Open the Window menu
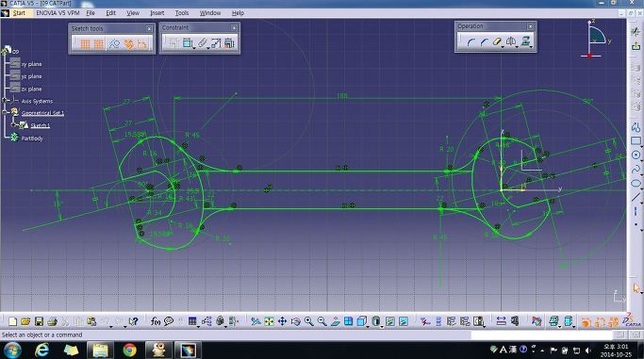Image resolution: width=644 pixels, height=359 pixels. [210, 12]
